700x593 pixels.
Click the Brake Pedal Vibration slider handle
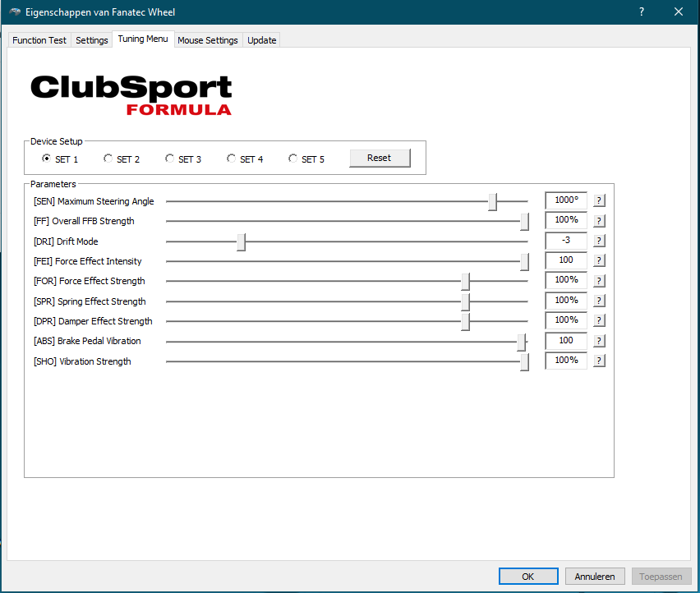(522, 342)
